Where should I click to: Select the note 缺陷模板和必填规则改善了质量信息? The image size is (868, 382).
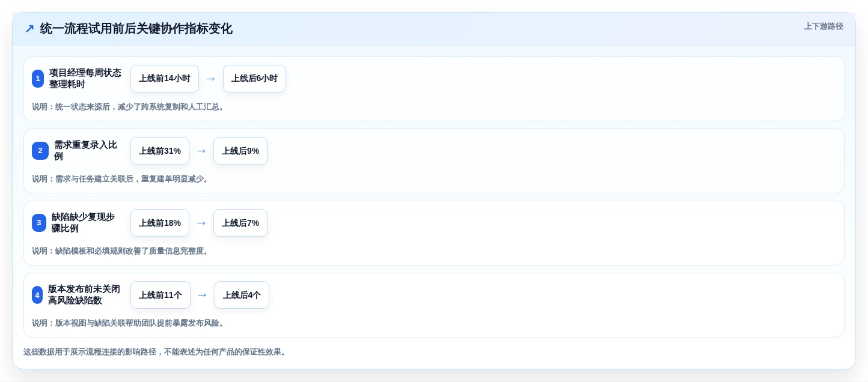click(x=121, y=251)
